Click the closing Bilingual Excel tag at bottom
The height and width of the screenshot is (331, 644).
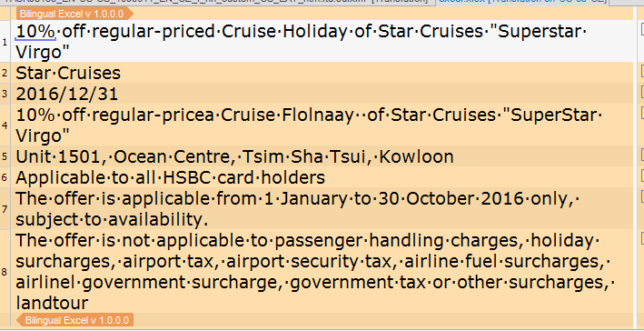[x=75, y=320]
